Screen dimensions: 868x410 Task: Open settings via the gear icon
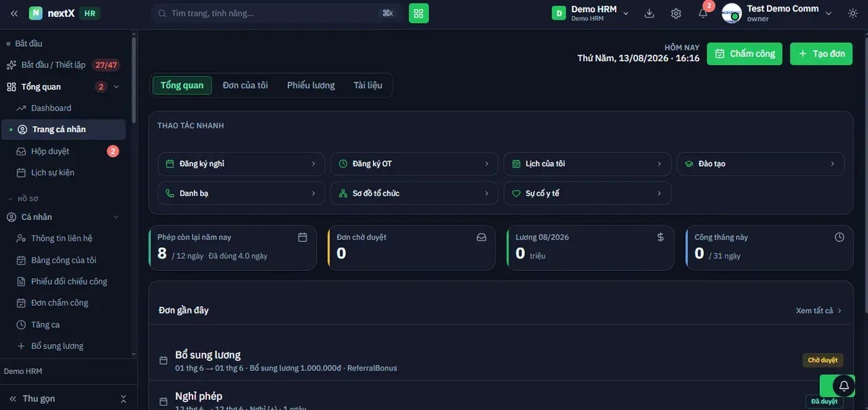[676, 13]
